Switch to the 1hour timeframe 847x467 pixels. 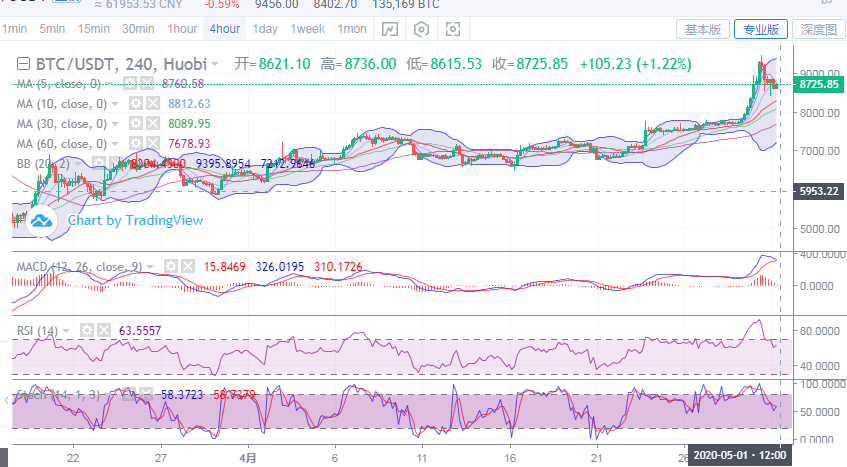182,29
